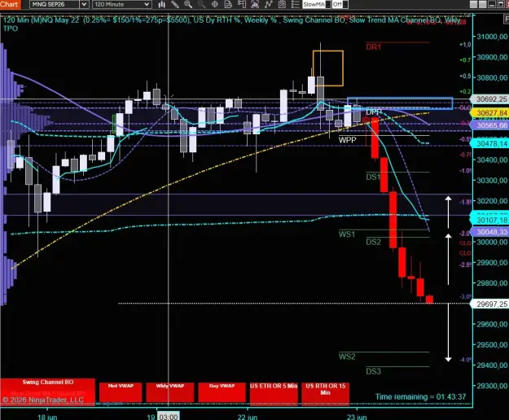The image size is (509, 420).
Task: Click the Time remaining countdown text
Action: tap(421, 396)
